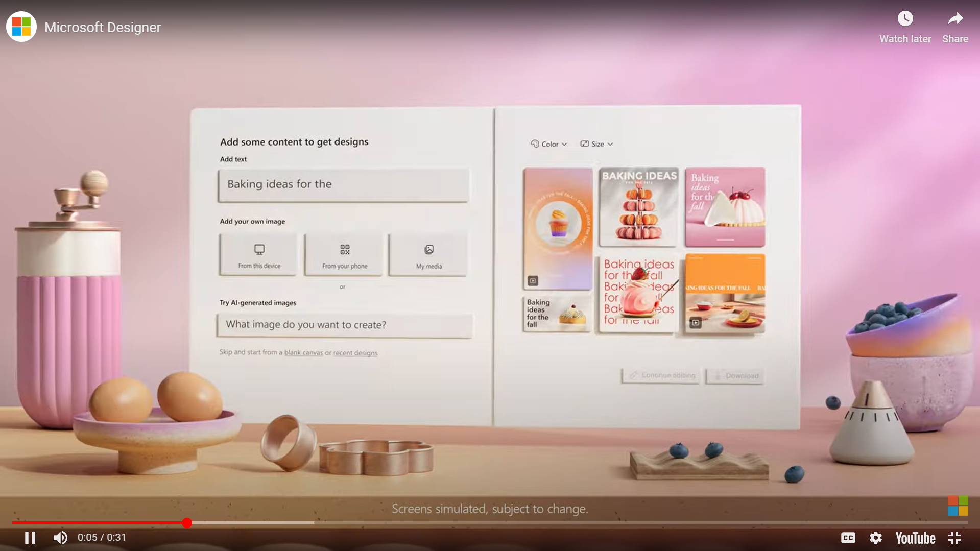980x551 pixels.
Task: Expand the Color dropdown
Action: (564, 143)
